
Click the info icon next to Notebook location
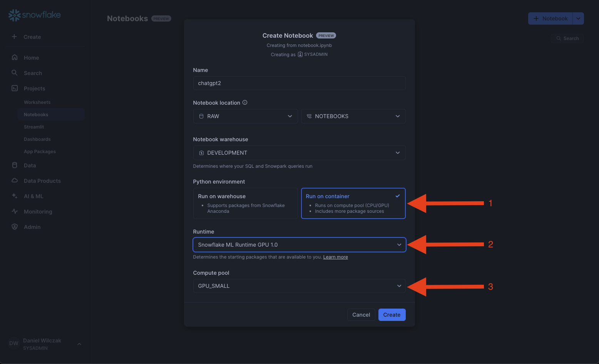coord(245,102)
